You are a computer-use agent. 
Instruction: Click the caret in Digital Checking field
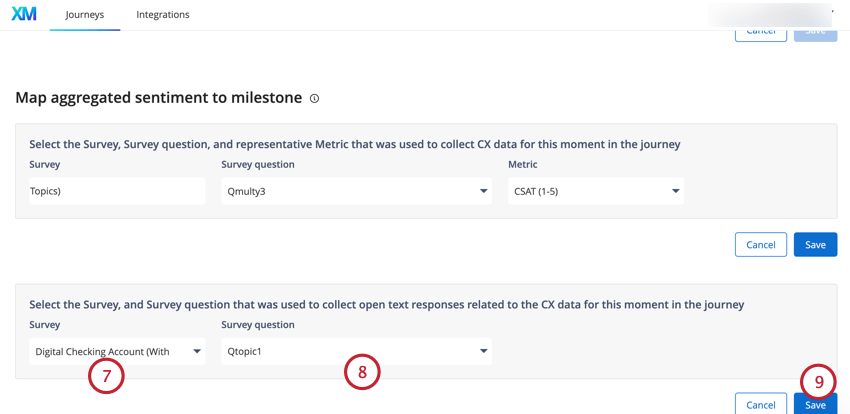[x=197, y=352]
